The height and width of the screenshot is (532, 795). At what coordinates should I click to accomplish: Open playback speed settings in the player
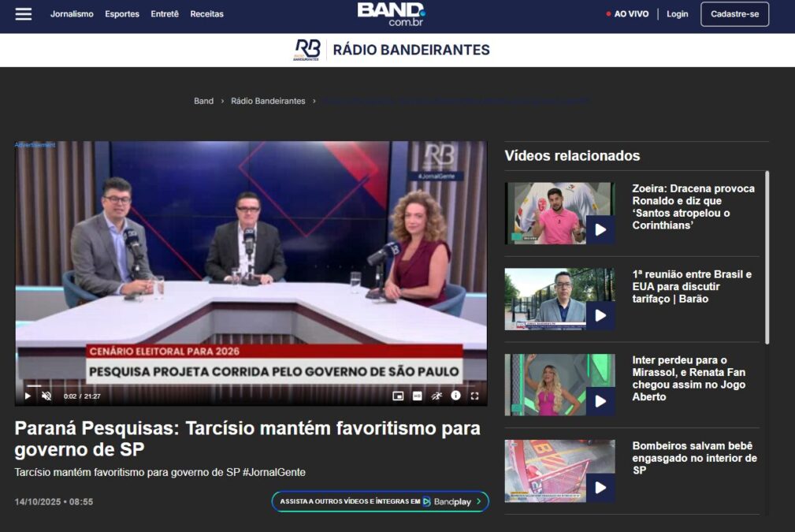click(x=436, y=396)
